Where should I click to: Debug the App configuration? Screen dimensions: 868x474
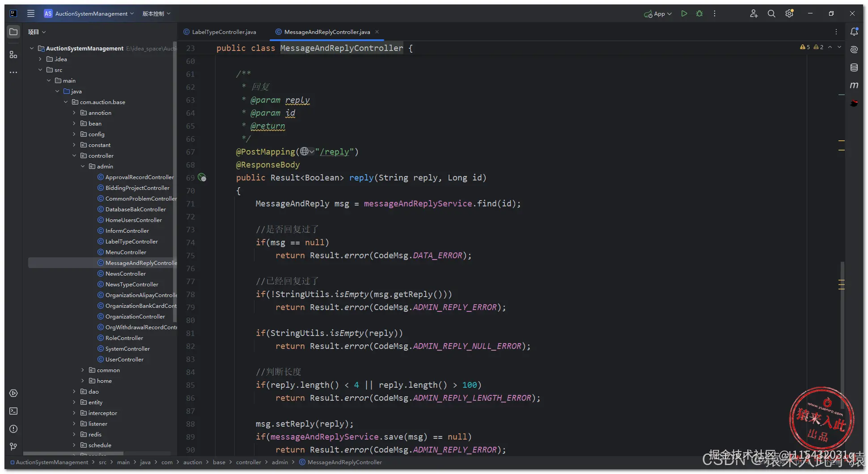[x=699, y=13]
